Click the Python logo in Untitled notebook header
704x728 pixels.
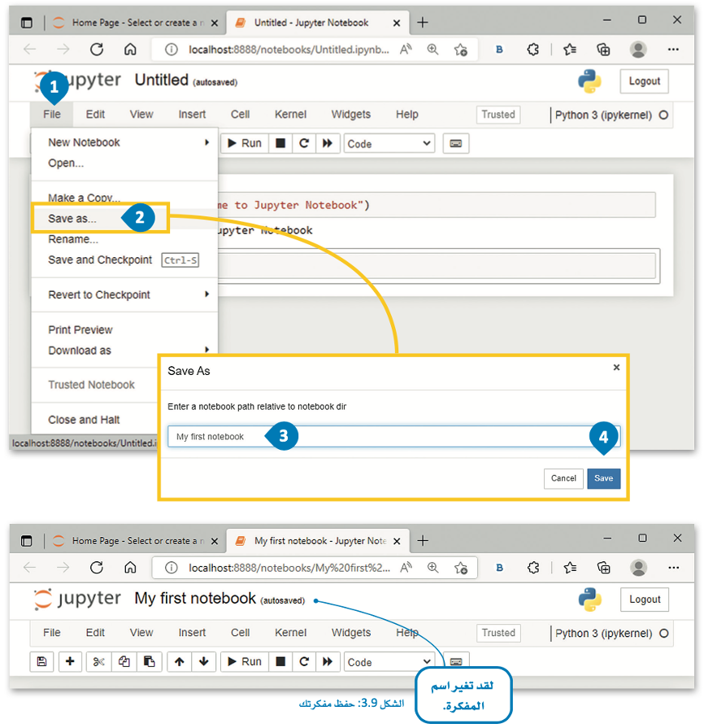pyautogui.click(x=589, y=81)
